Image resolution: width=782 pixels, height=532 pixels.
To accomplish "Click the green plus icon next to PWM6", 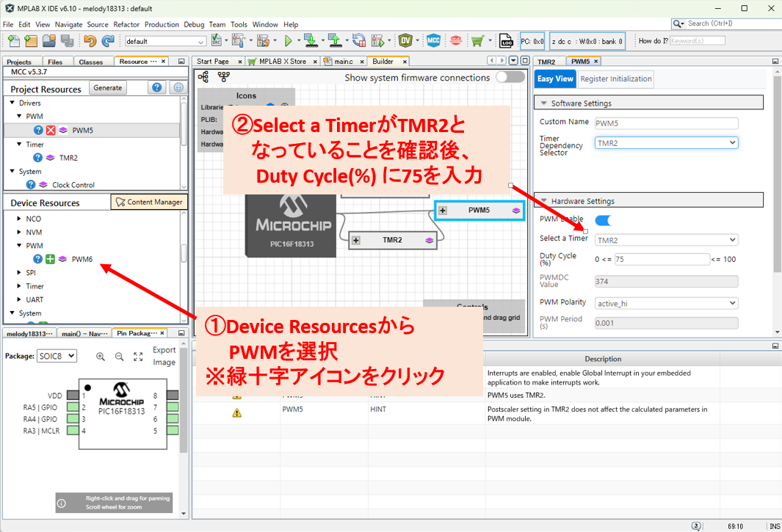I will [51, 259].
